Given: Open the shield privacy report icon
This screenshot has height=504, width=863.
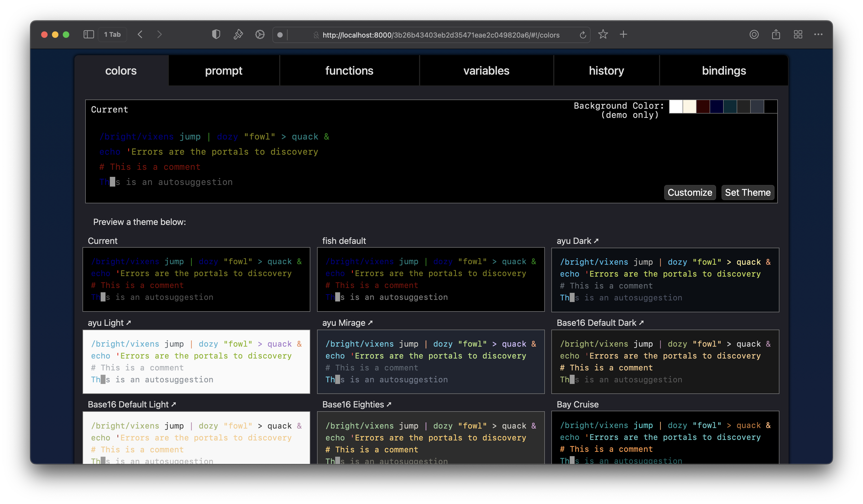Looking at the screenshot, I should click(216, 35).
